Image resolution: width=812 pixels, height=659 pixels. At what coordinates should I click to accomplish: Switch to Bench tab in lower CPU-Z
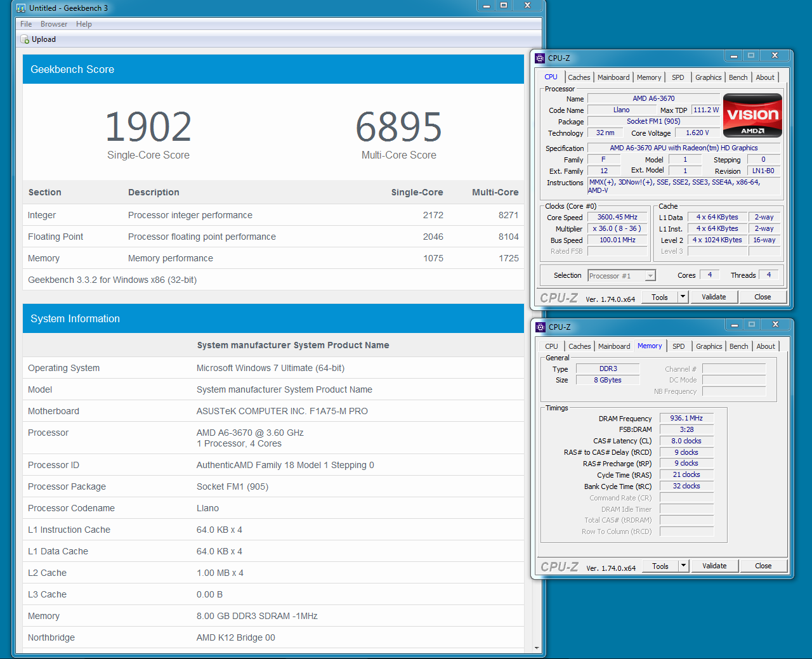coord(738,346)
